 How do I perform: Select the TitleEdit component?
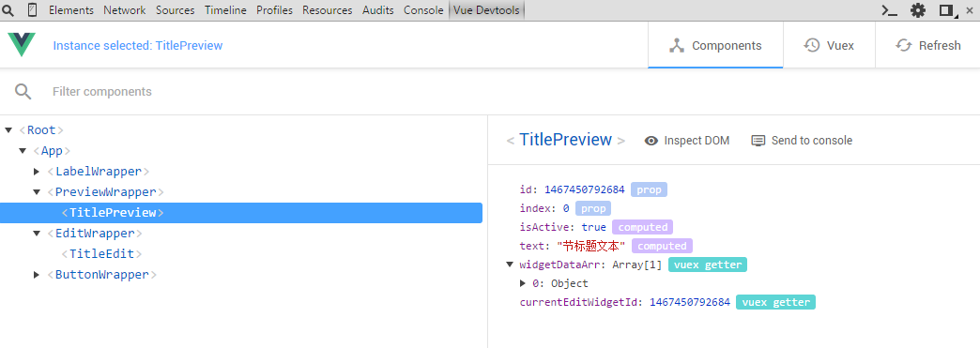[102, 253]
